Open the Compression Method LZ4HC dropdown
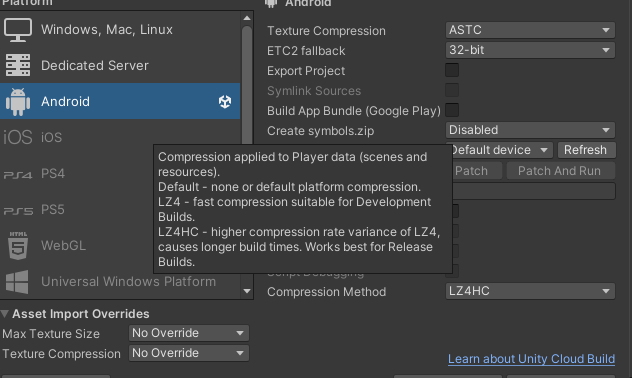This screenshot has height=378, width=632. (530, 291)
